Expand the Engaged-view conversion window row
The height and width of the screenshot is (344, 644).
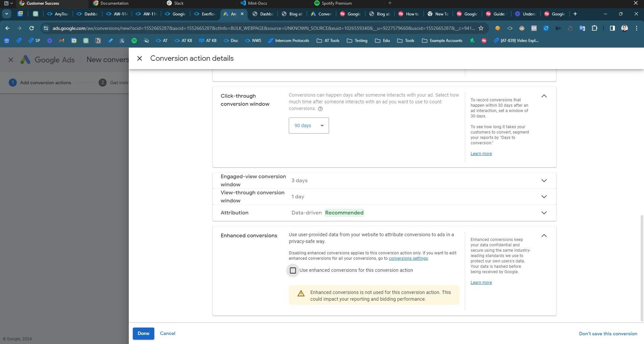tap(544, 180)
